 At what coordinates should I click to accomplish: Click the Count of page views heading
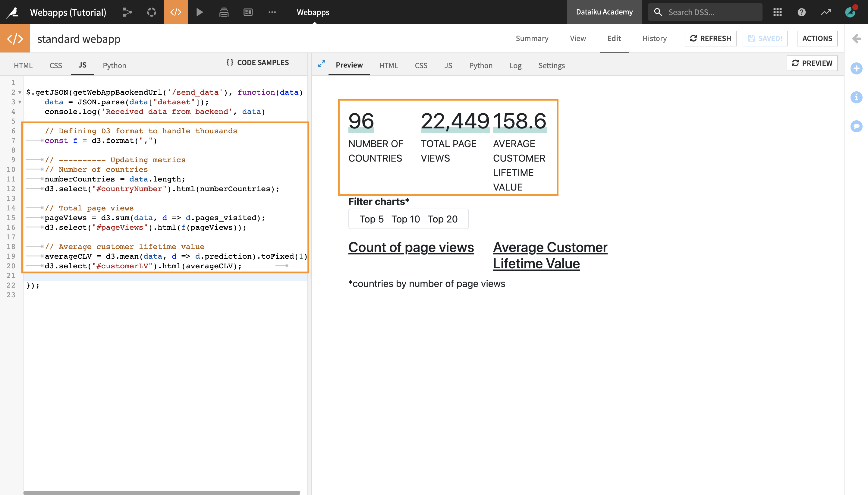tap(411, 247)
